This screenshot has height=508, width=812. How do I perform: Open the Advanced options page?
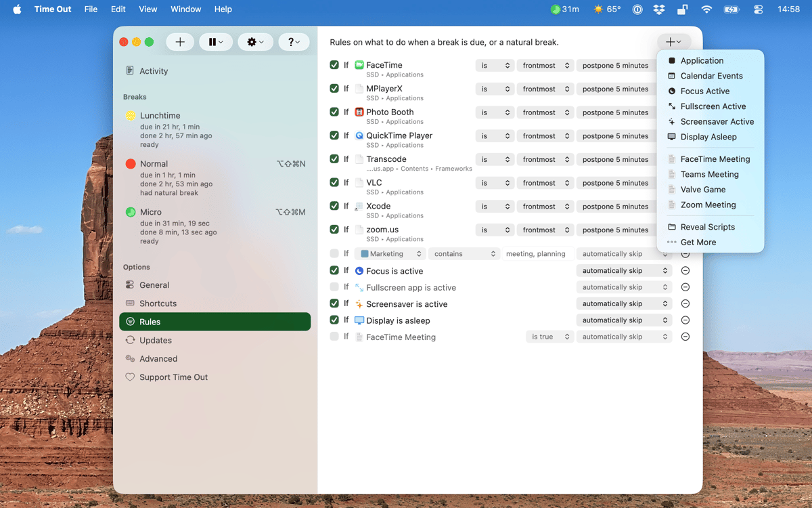pyautogui.click(x=158, y=359)
